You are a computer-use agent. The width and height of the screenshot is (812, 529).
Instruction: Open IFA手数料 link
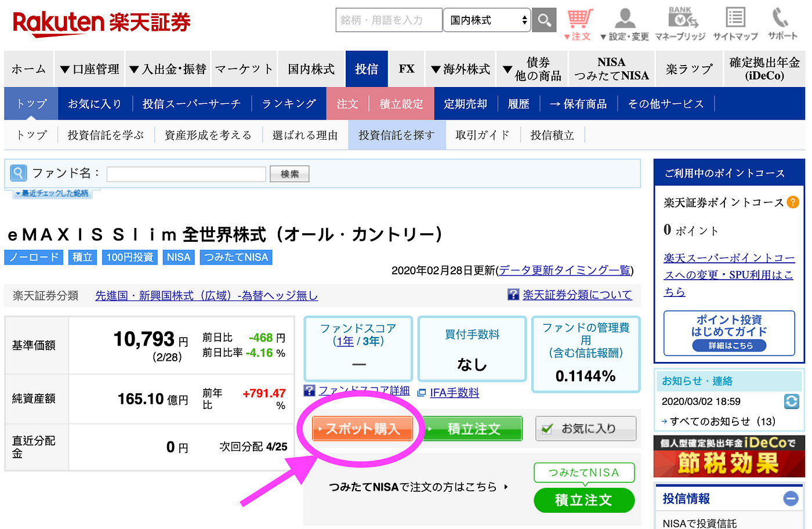(455, 393)
